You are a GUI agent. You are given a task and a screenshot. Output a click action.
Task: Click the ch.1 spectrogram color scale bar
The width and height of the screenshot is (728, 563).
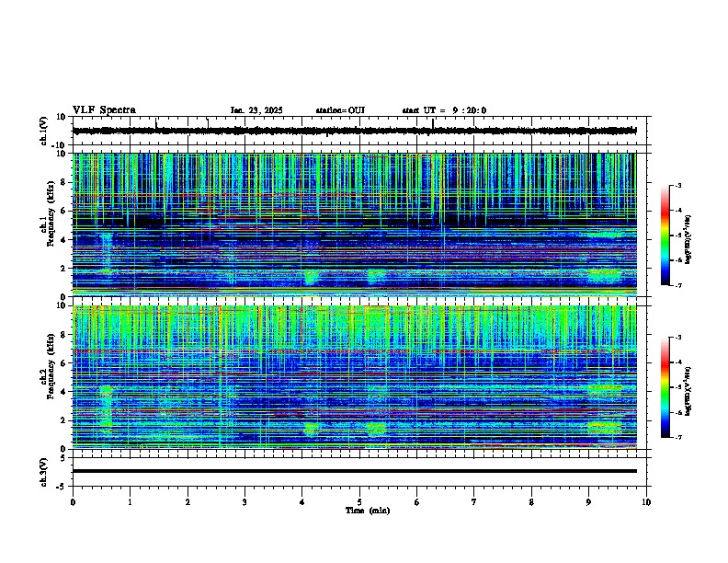[x=665, y=236]
